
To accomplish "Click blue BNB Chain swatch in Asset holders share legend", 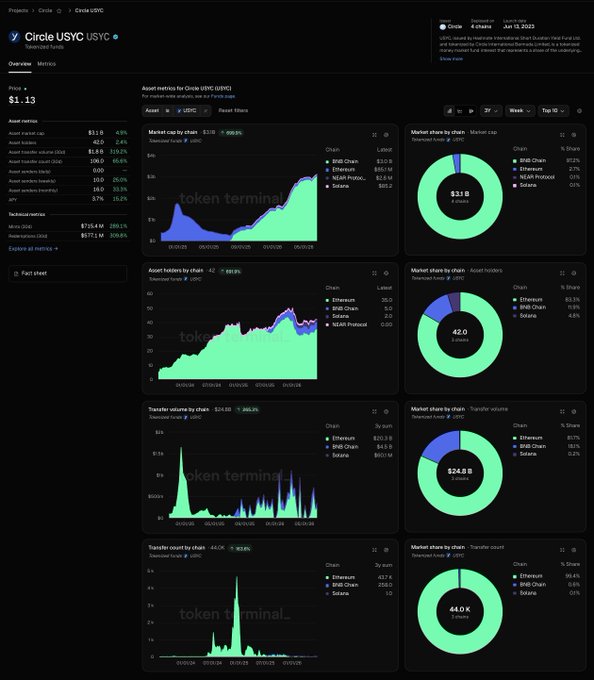I will [515, 307].
